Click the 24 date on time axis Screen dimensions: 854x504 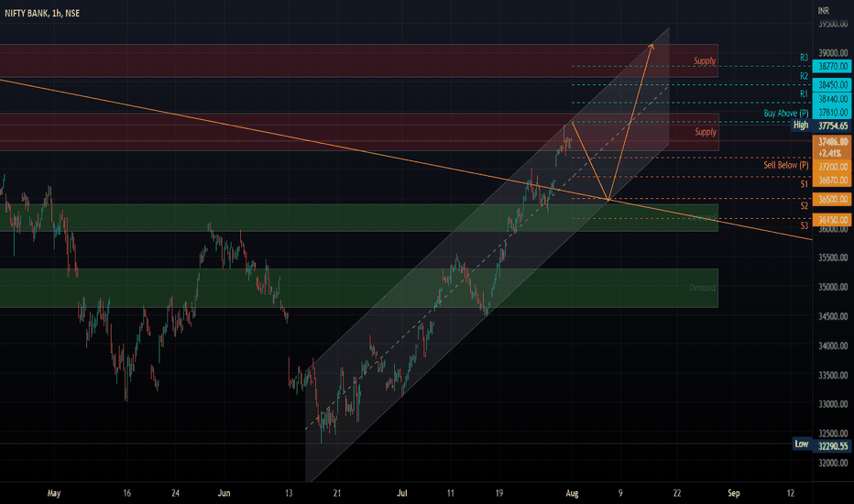click(175, 493)
